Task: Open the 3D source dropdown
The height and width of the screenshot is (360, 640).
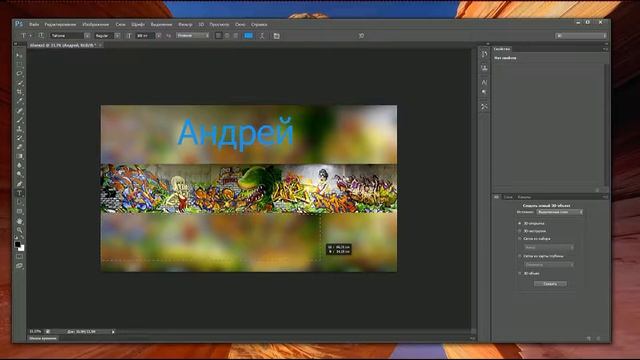Action: (x=560, y=212)
